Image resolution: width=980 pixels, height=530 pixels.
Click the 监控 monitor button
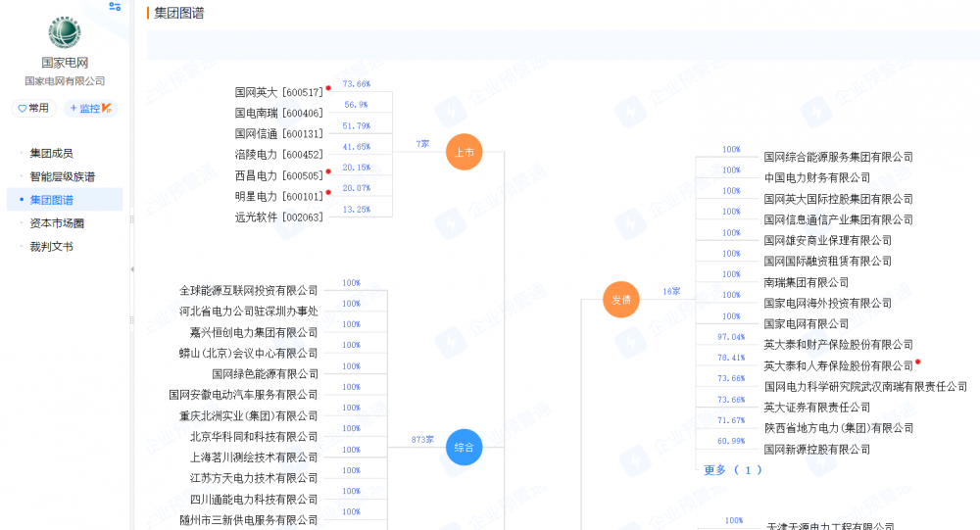tap(90, 108)
